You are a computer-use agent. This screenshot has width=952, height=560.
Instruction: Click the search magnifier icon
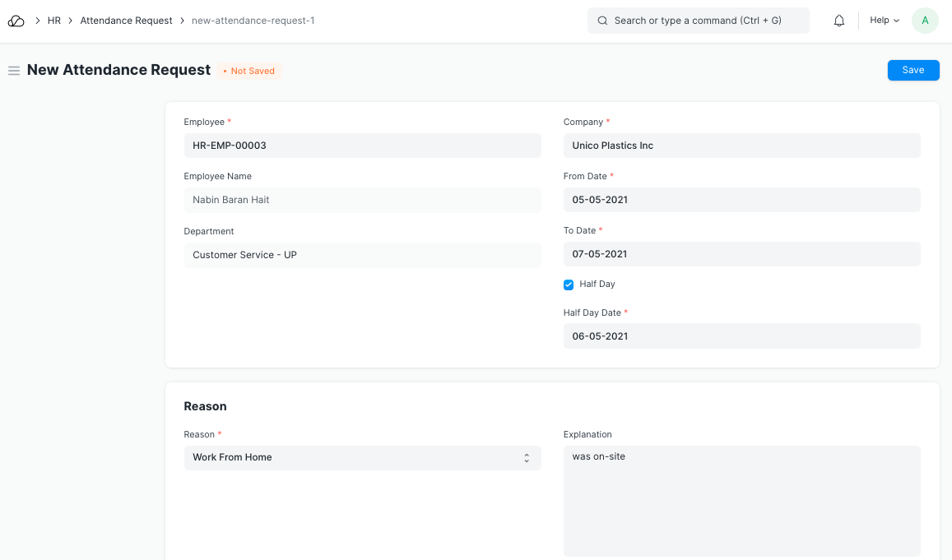[603, 21]
